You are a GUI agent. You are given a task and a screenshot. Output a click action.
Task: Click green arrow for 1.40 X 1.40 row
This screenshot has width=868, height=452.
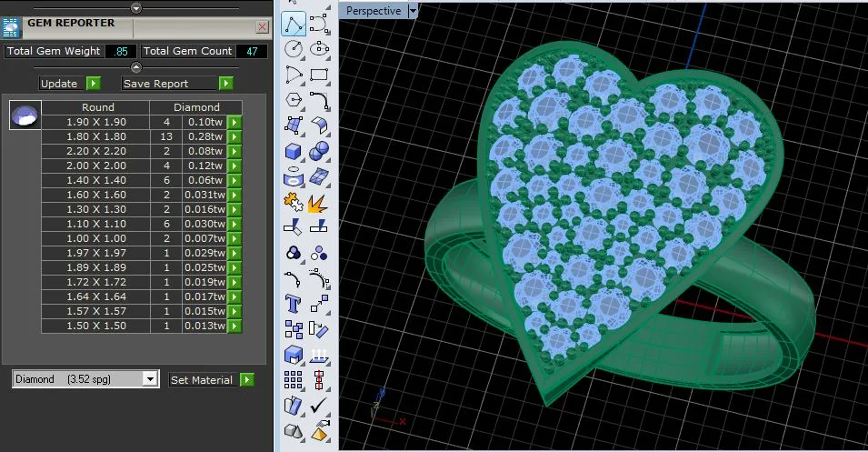point(234,180)
